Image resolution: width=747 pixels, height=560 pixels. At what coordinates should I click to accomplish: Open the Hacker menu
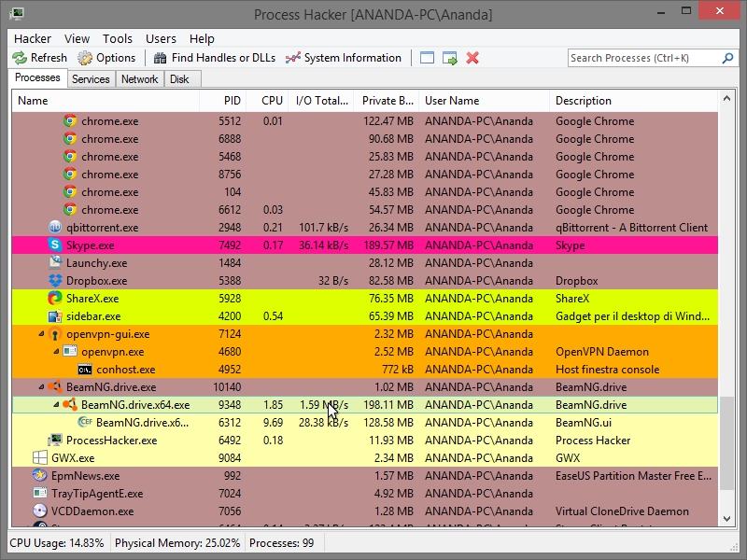(33, 38)
